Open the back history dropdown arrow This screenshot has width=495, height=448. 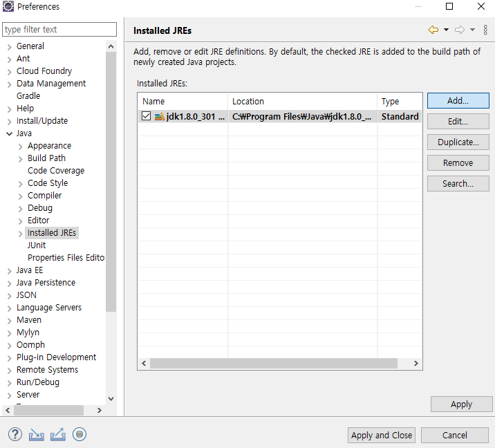coord(446,30)
